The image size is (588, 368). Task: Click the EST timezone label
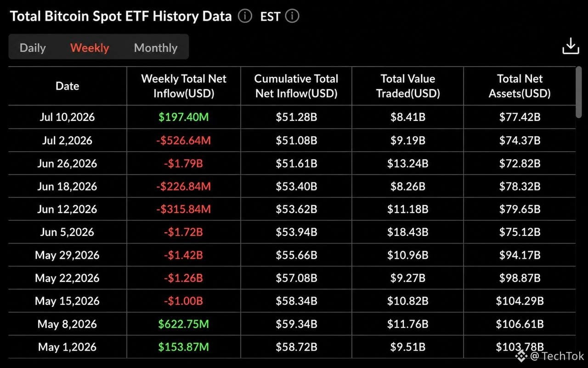click(270, 17)
